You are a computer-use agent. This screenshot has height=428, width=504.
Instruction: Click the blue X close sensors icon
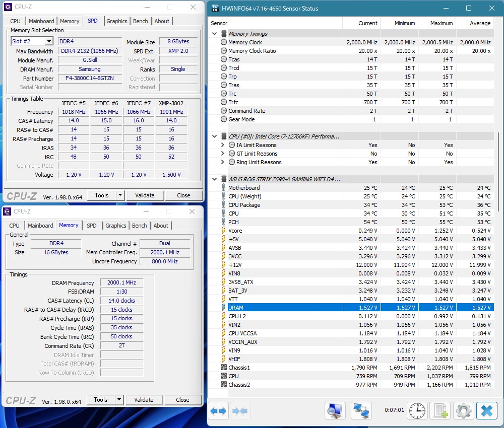point(487,411)
